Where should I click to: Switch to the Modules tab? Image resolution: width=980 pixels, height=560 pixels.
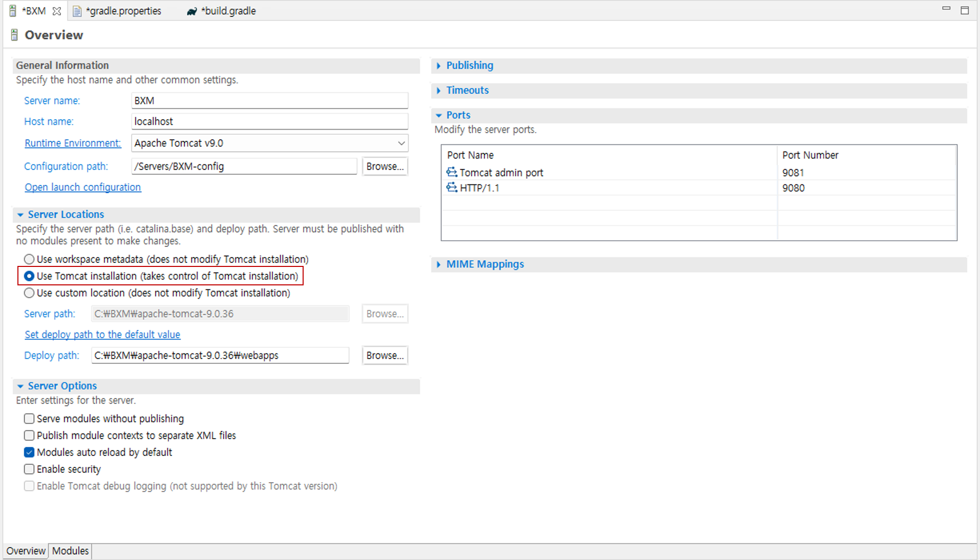(70, 551)
